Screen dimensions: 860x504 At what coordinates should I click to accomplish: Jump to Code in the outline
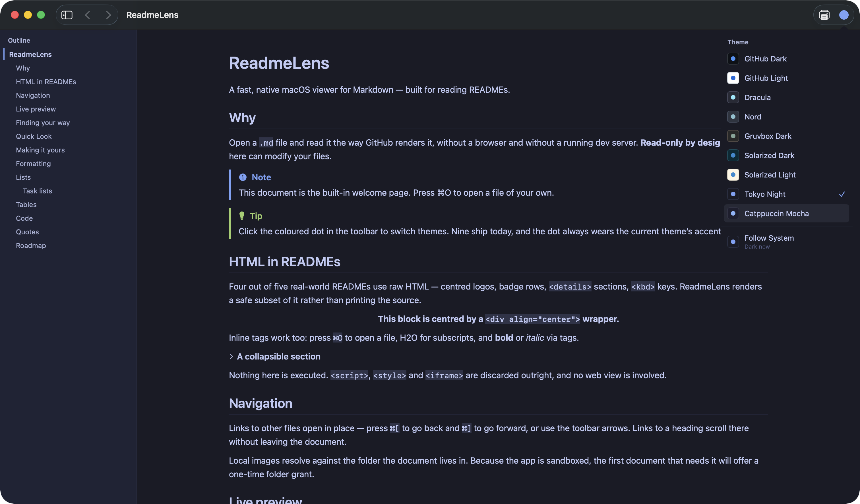pos(24,218)
